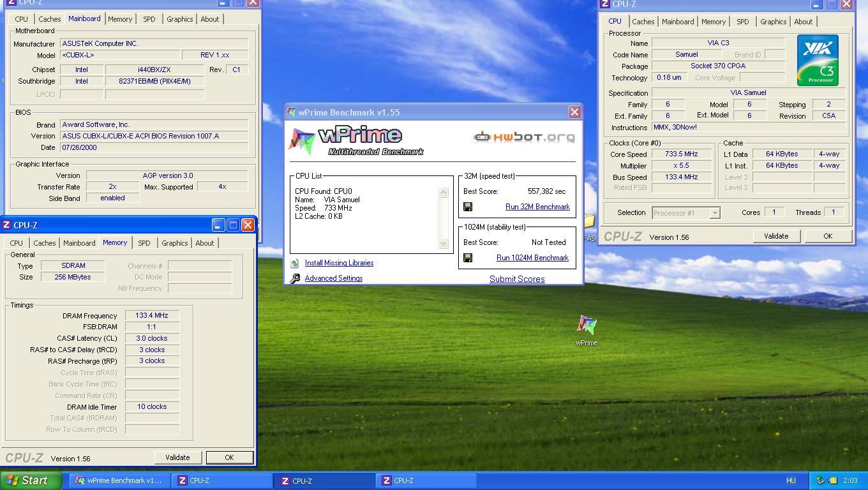Open the wPrime desktop shortcut icon
This screenshot has width=868, height=490.
click(587, 325)
